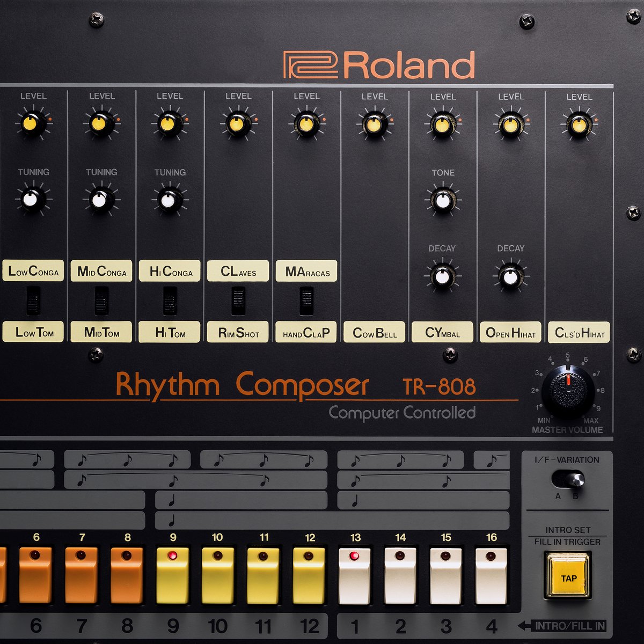The height and width of the screenshot is (644, 644).
Task: Click the Open Hihat DECAY knob
Action: (x=511, y=276)
